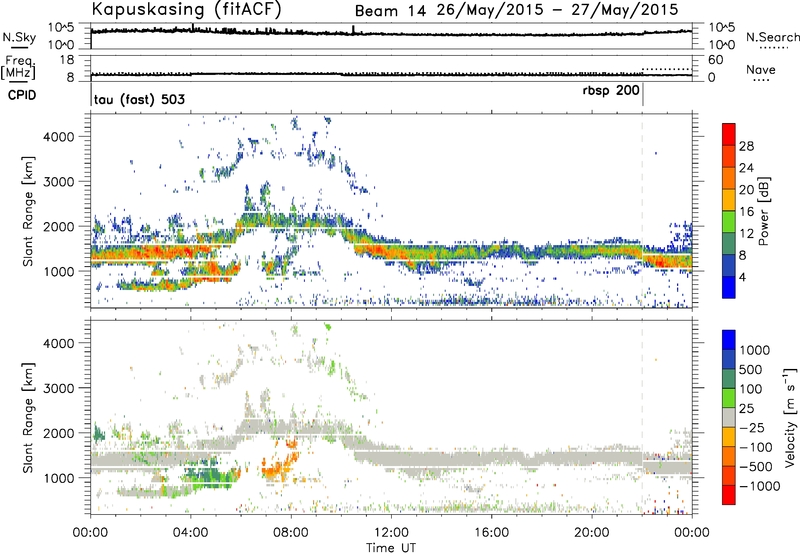Click the 'Time UT' axis title
800x554 pixels.
coord(391,548)
